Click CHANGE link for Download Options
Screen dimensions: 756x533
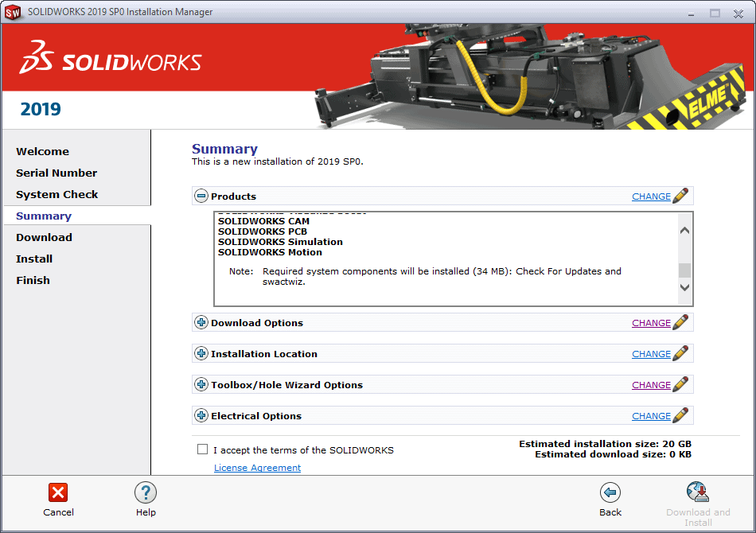(651, 323)
